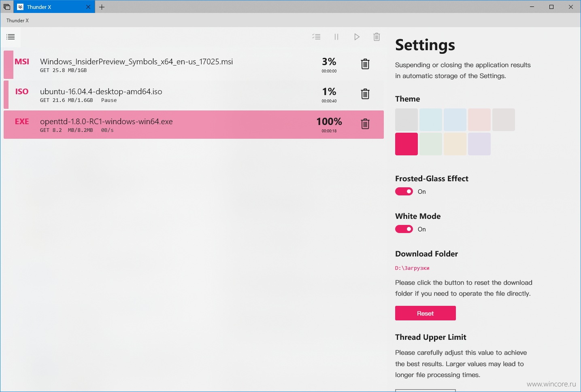Delete the openttd EXE download
581x392 pixels.
click(x=365, y=124)
